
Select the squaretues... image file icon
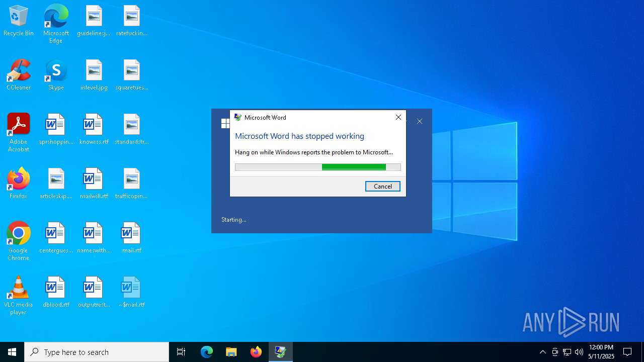[131, 75]
